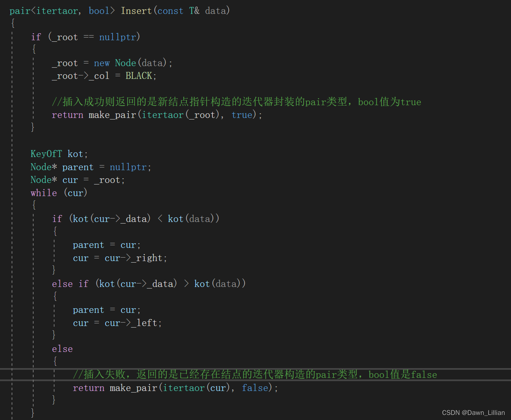
Task: Click 'cur = cur->_right;' line
Action: tap(120, 258)
